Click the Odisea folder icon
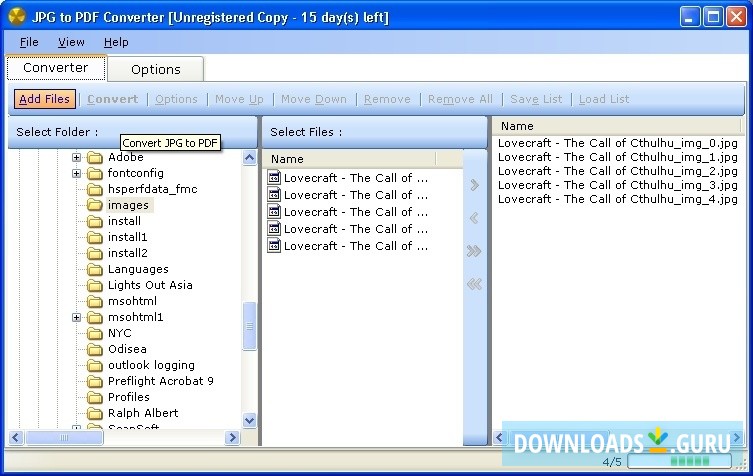 [95, 349]
